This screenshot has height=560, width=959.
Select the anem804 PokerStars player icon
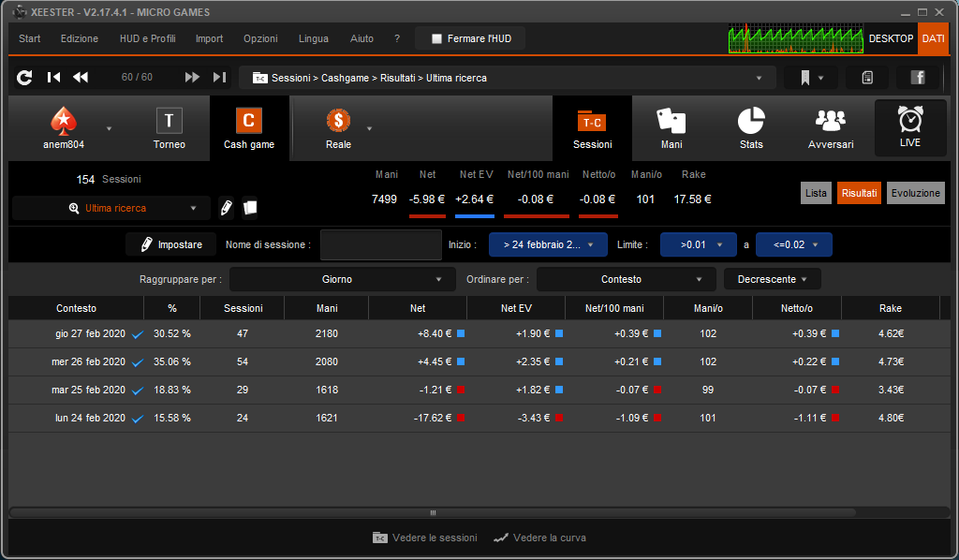[64, 128]
